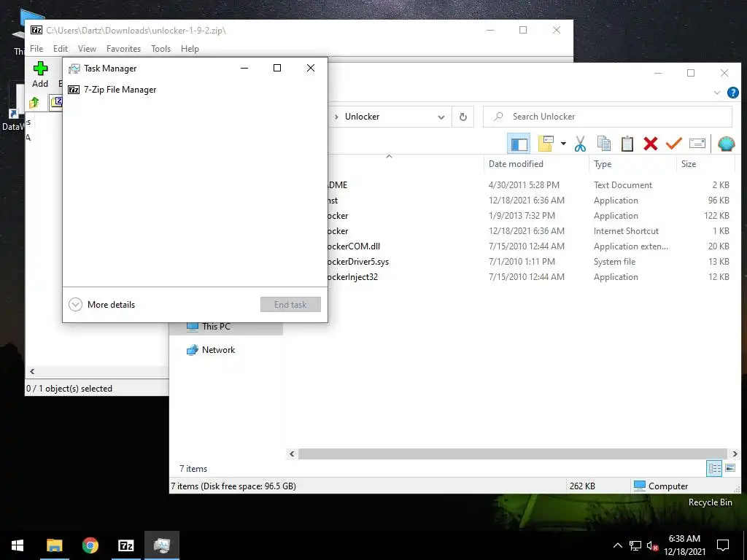Click the Paste clipboard icon
Viewport: 747px width, 560px height.
(x=627, y=144)
